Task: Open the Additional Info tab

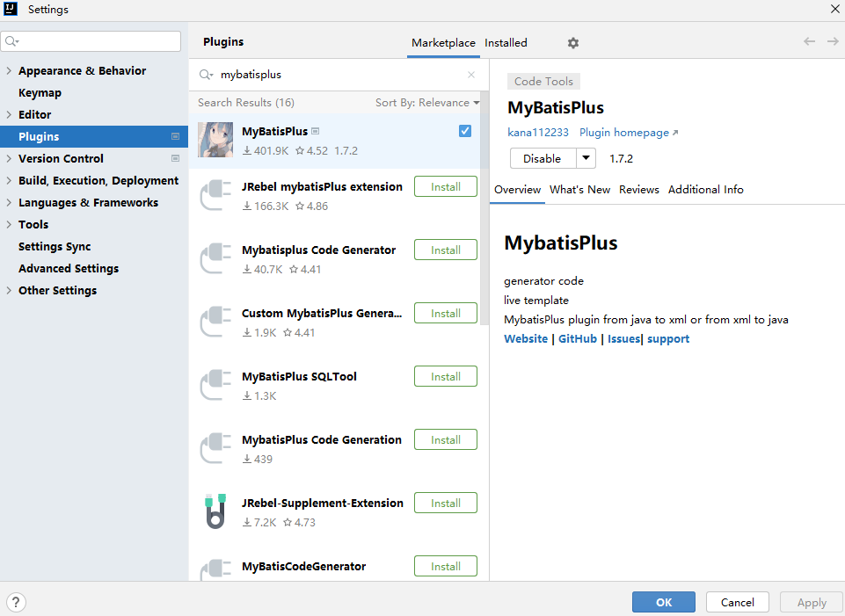Action: click(706, 190)
